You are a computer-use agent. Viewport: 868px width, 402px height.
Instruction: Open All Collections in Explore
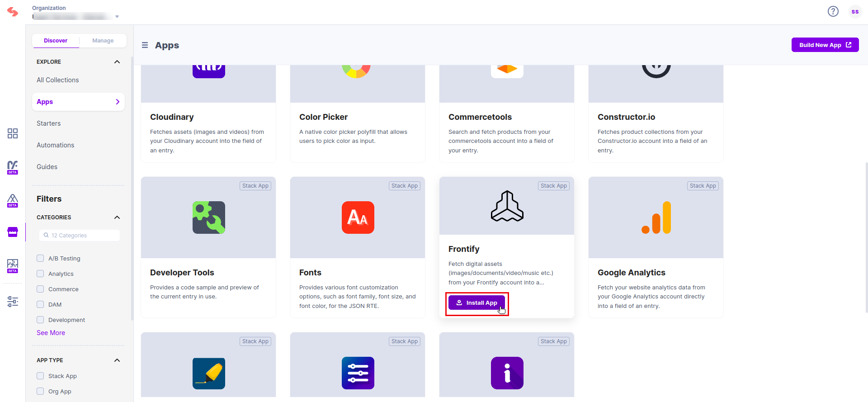tap(58, 80)
